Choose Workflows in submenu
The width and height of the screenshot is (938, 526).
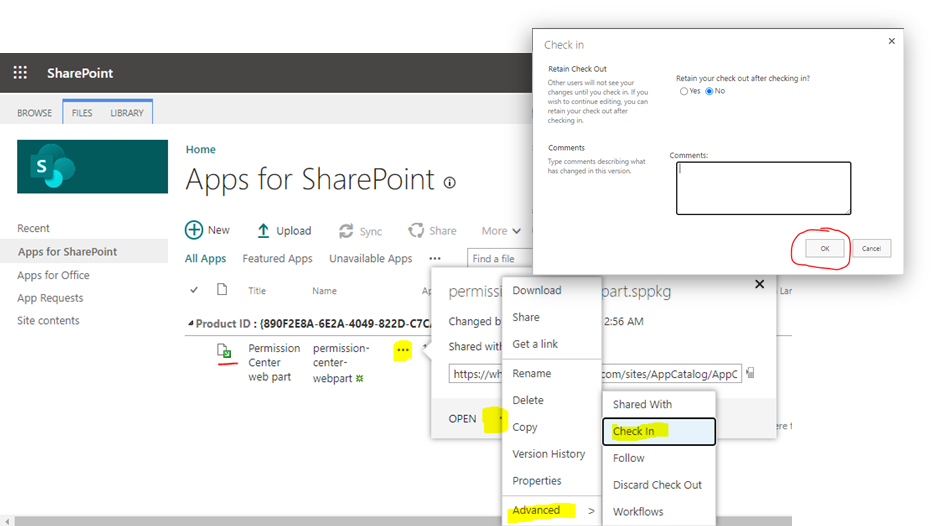638,512
